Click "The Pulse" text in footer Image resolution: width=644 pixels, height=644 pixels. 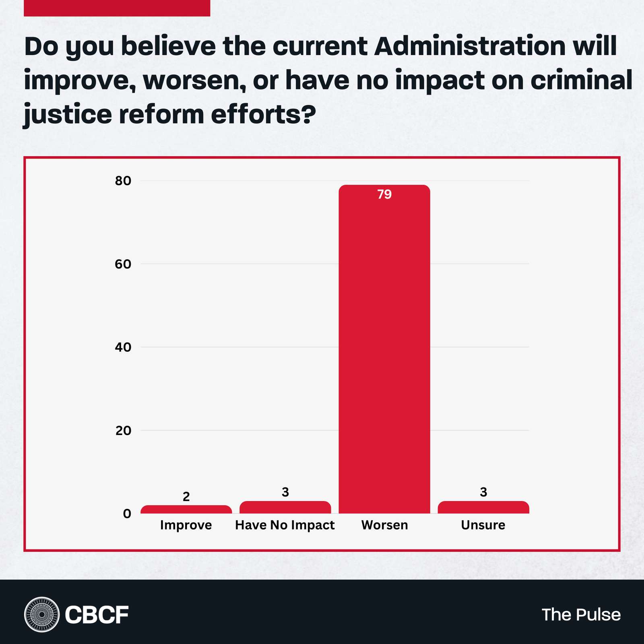pyautogui.click(x=581, y=615)
